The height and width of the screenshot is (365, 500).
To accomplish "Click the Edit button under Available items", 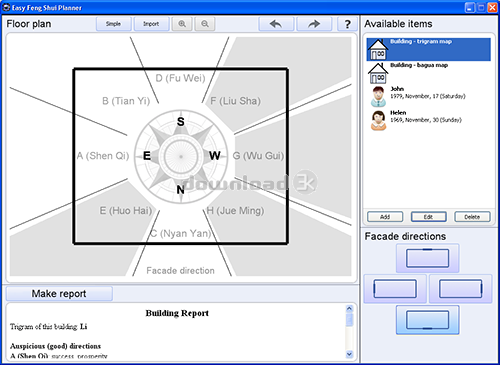I will coord(428,217).
